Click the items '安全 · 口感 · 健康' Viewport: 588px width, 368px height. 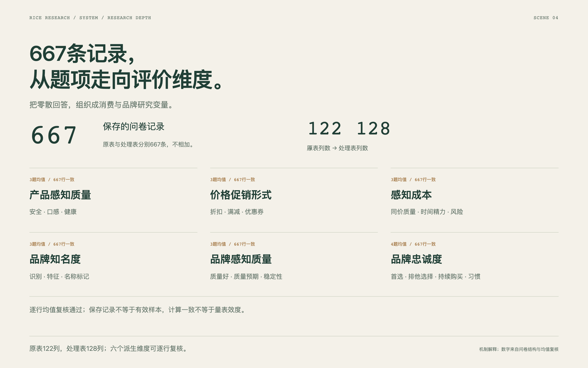[53, 212]
